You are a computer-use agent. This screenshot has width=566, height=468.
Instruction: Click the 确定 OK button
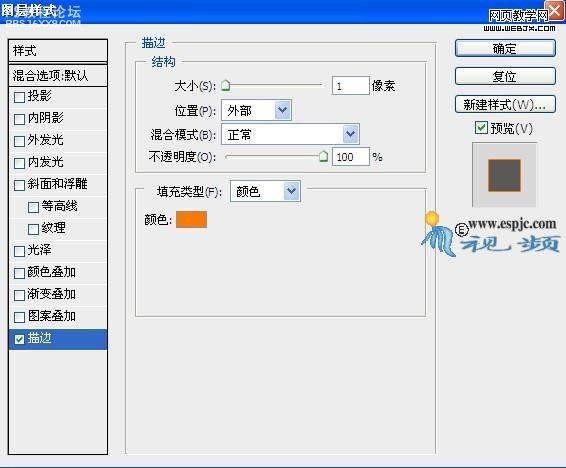pyautogui.click(x=505, y=48)
